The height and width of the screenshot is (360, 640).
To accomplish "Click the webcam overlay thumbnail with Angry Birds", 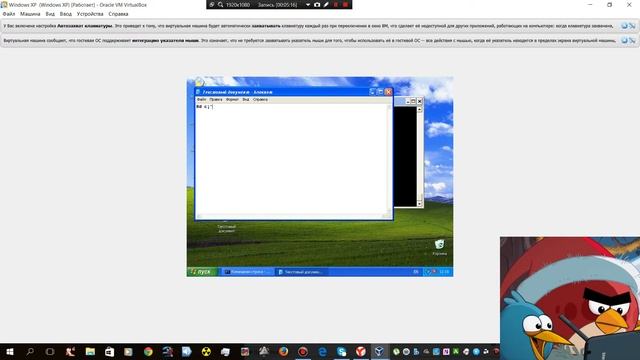I will [x=570, y=298].
